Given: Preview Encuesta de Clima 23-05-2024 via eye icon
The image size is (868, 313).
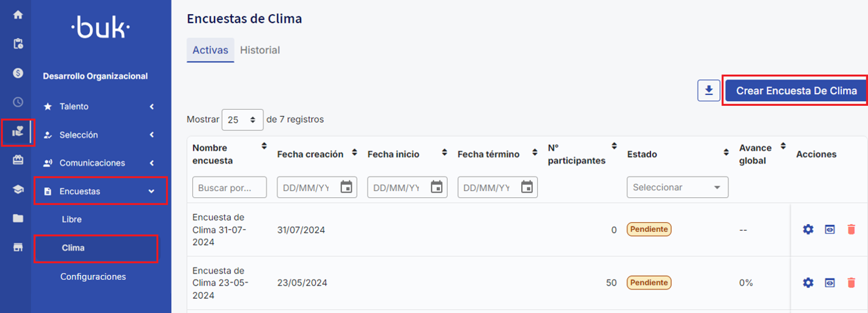Looking at the screenshot, I should [830, 283].
